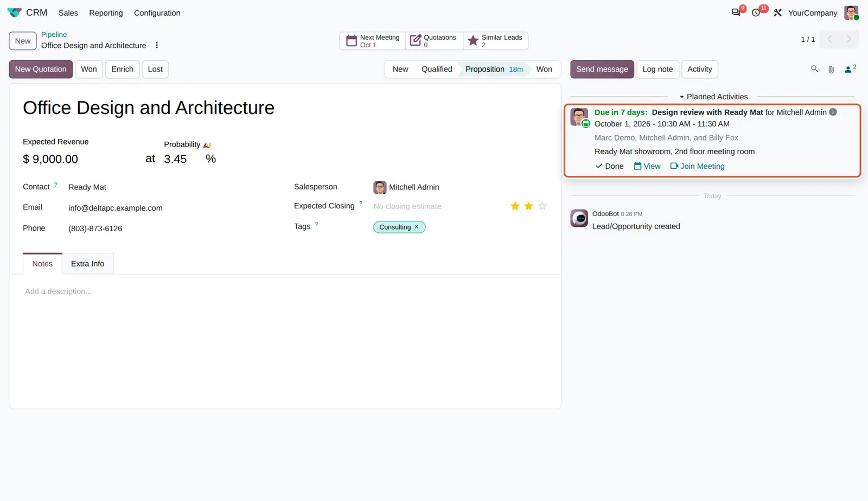Mark the opportunity as Won button
Screen dimensions: 868x501
[89, 69]
